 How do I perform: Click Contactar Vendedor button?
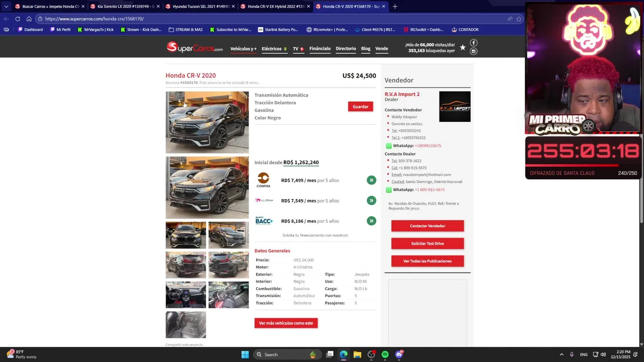click(428, 226)
